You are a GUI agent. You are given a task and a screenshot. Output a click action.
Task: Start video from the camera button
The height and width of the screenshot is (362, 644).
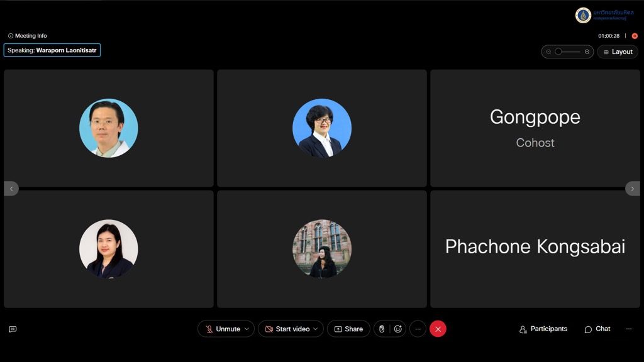coord(287,329)
